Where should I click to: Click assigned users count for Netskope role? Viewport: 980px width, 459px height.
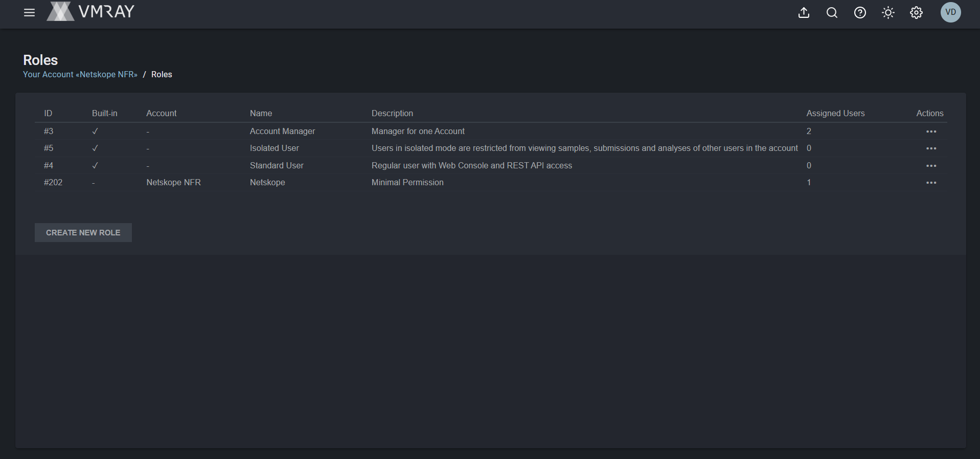[809, 183]
